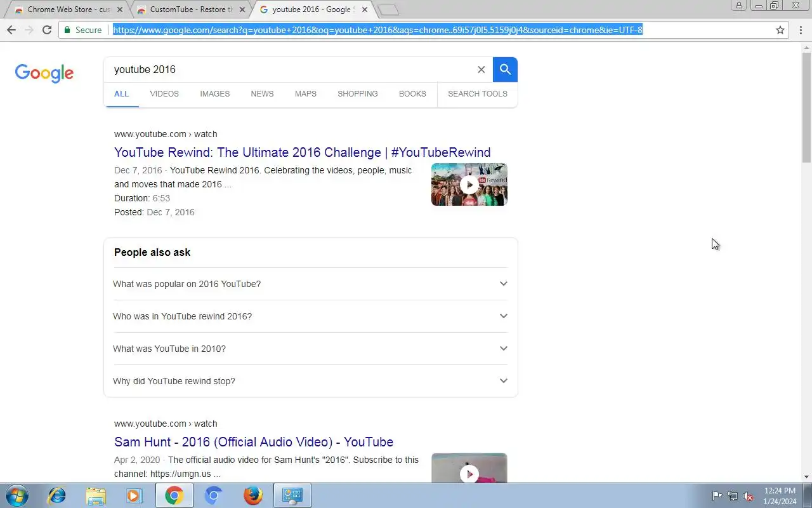
Task: Click the scrollbar up arrow
Action: point(806,48)
